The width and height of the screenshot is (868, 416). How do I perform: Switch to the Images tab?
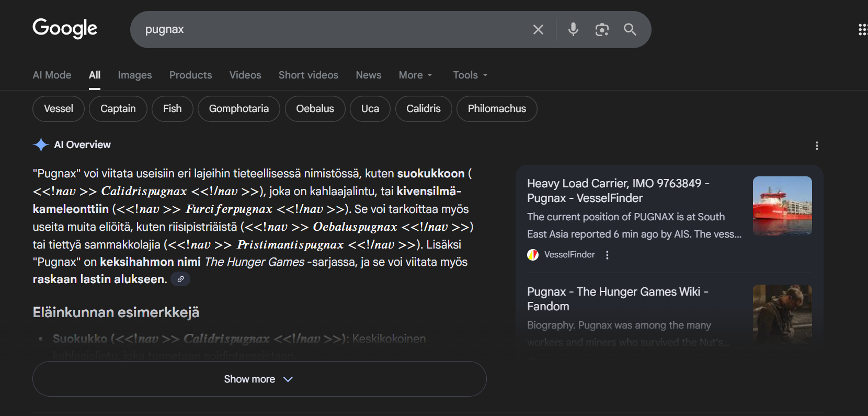pyautogui.click(x=134, y=75)
